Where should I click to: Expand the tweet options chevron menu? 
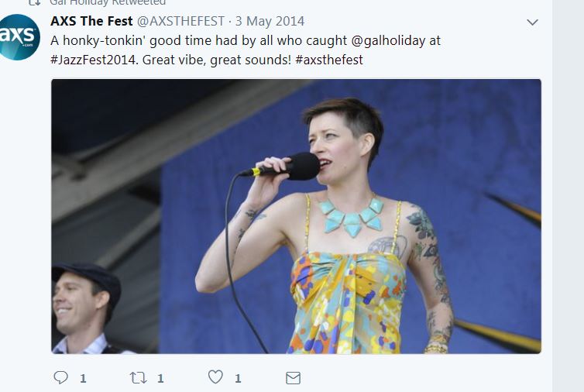(532, 22)
